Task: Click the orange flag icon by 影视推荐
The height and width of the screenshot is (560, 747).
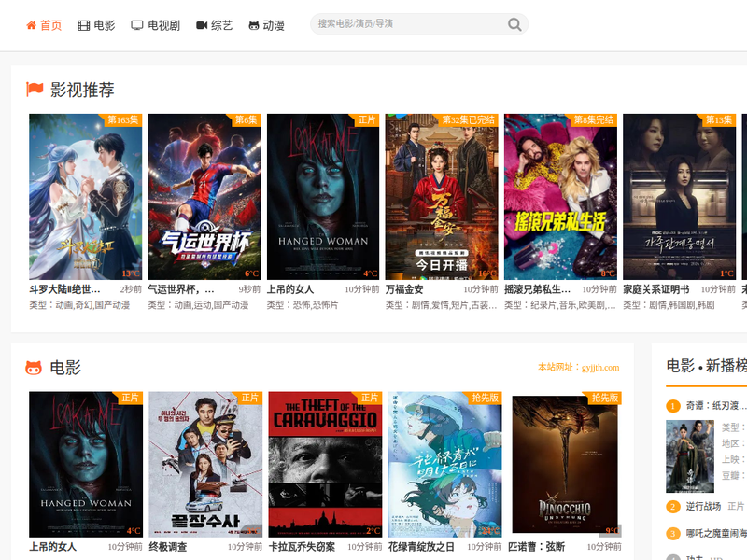Action: pyautogui.click(x=35, y=89)
